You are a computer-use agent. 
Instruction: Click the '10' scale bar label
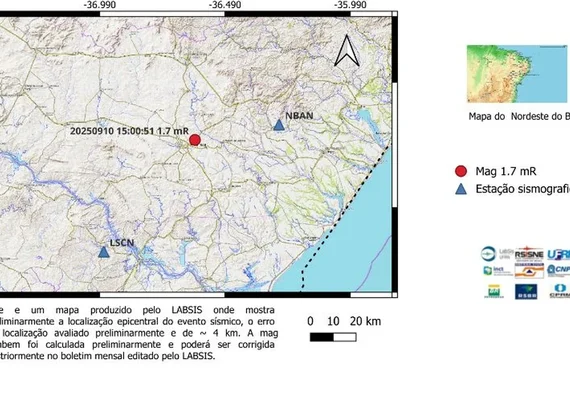pyautogui.click(x=333, y=321)
